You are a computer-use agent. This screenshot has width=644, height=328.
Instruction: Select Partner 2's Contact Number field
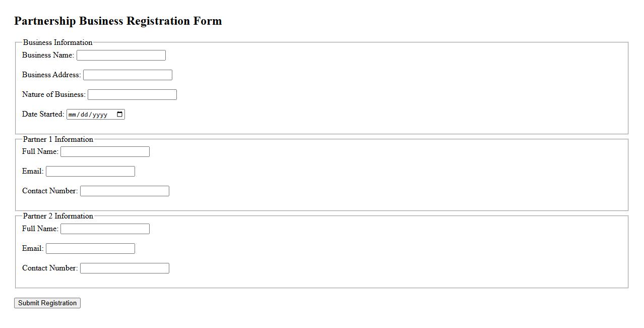click(124, 268)
